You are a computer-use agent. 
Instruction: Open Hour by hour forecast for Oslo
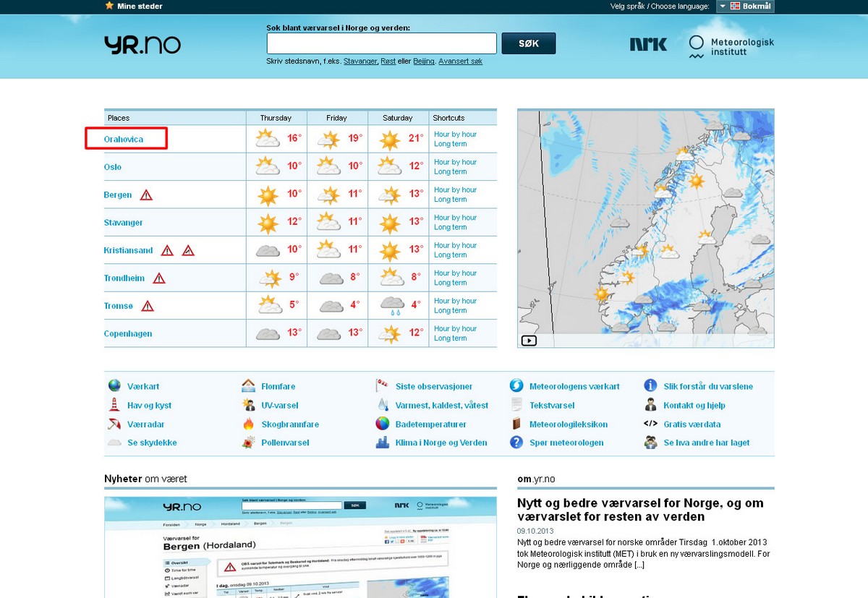coord(455,162)
